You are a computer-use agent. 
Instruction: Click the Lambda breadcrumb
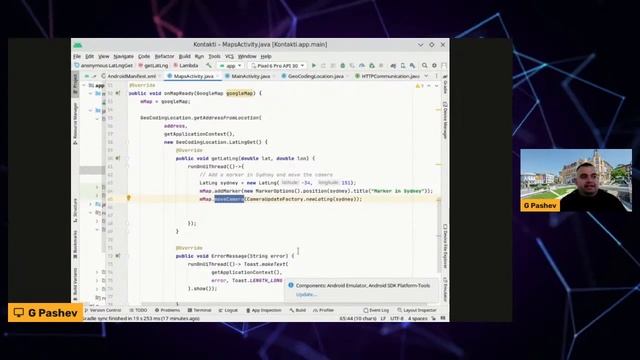point(186,65)
